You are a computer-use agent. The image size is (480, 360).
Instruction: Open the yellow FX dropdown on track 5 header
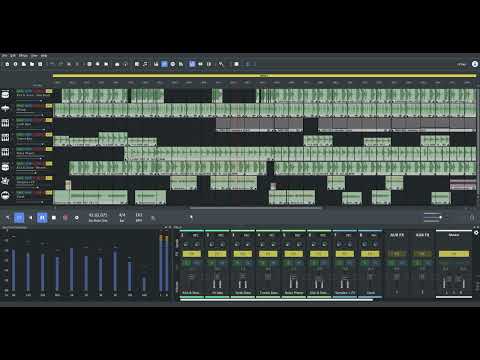[49, 149]
